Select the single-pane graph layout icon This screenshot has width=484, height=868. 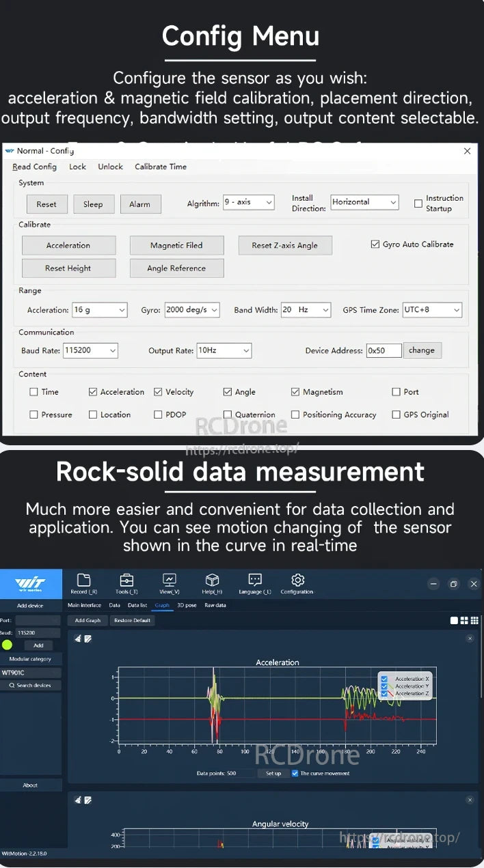[x=454, y=621]
